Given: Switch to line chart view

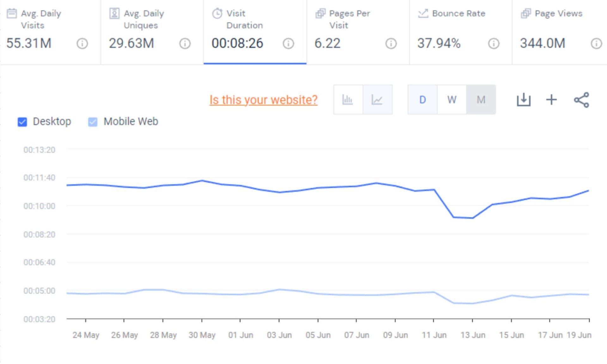Looking at the screenshot, I should (377, 99).
